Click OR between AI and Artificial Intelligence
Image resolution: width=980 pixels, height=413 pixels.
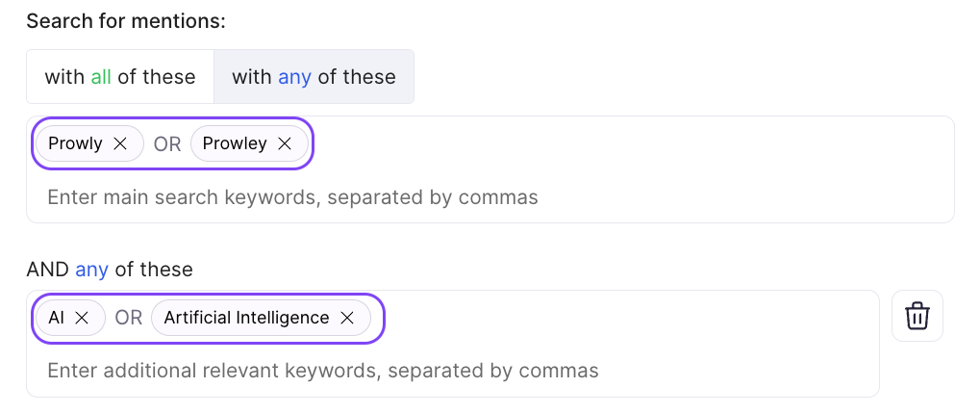click(x=129, y=318)
